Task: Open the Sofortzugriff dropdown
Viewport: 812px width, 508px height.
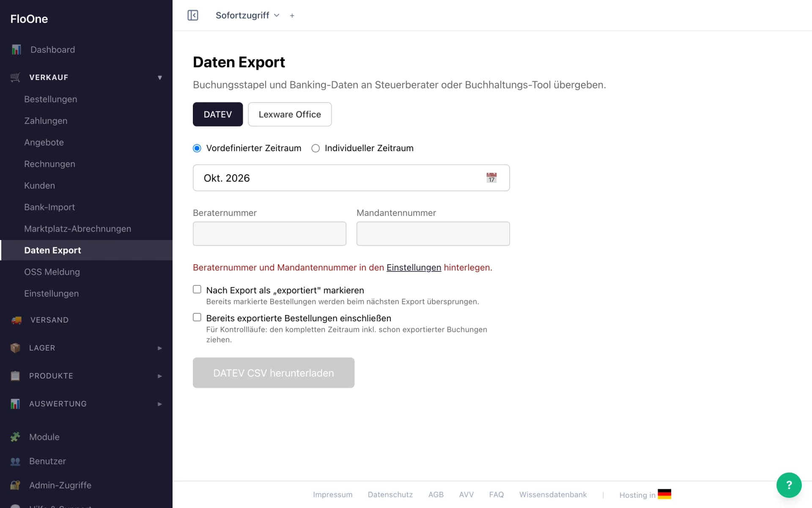Action: [x=247, y=15]
